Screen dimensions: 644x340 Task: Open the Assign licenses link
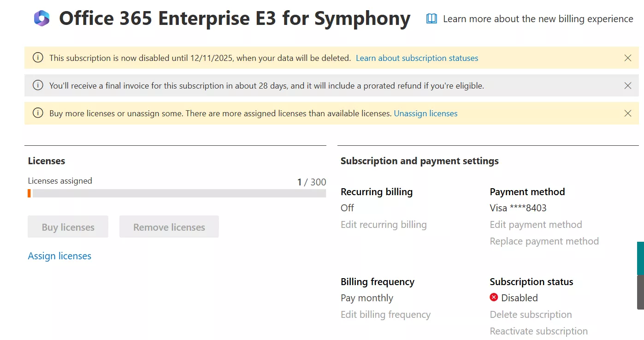coord(59,256)
